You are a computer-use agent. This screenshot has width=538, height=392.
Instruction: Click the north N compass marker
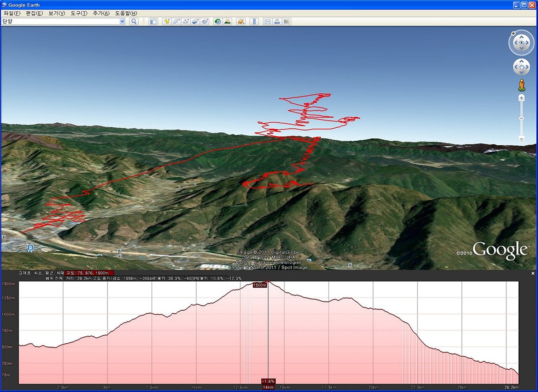point(514,34)
